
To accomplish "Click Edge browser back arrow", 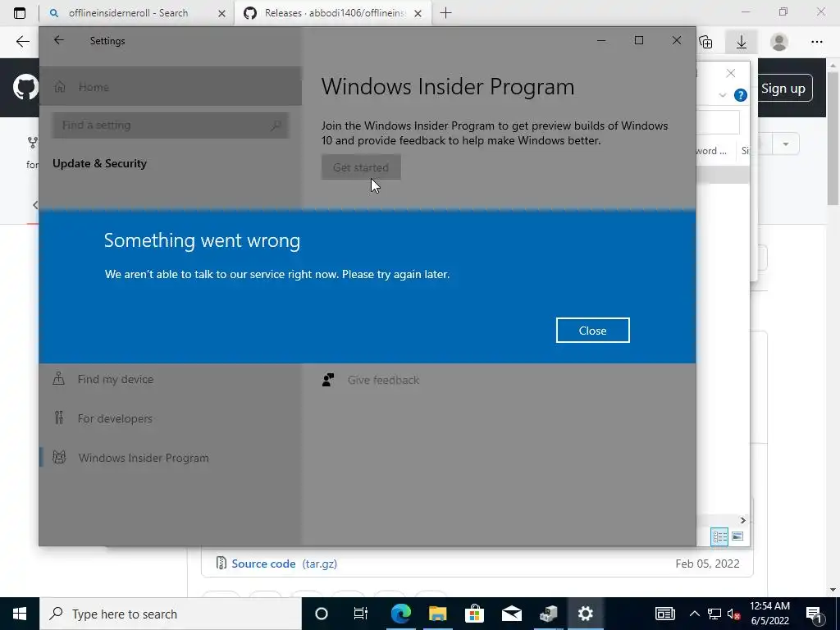I will [x=22, y=42].
